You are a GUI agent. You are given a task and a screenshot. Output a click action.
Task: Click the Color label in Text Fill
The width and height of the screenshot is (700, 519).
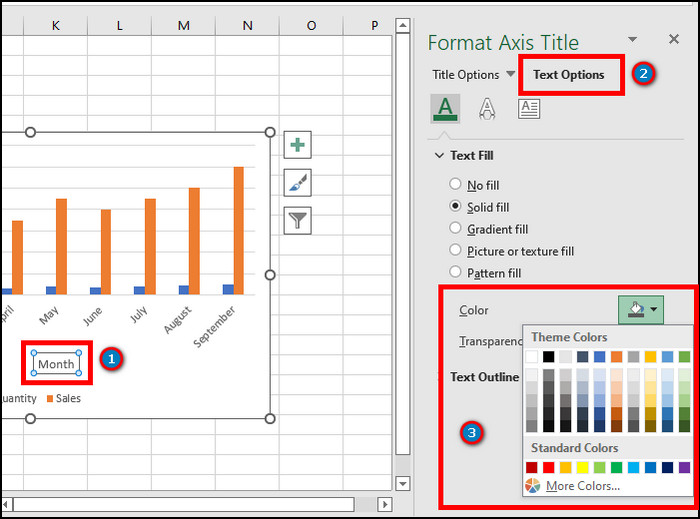coord(474,310)
